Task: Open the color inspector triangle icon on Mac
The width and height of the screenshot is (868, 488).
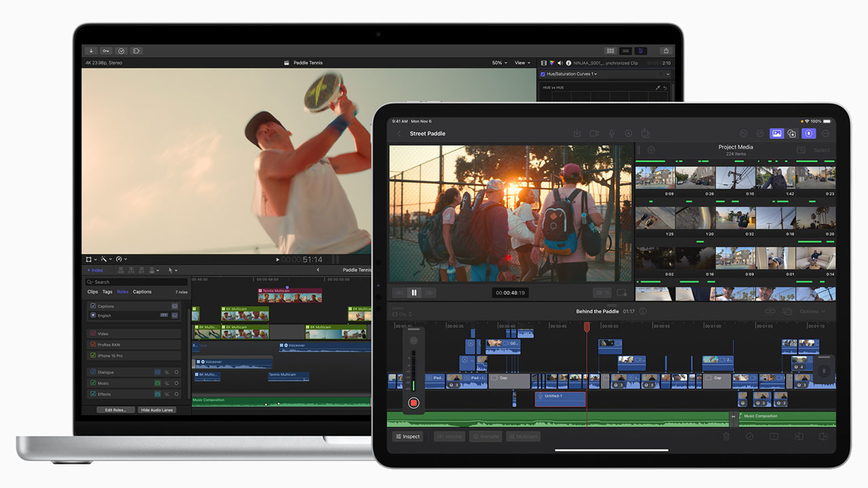Action: [552, 62]
